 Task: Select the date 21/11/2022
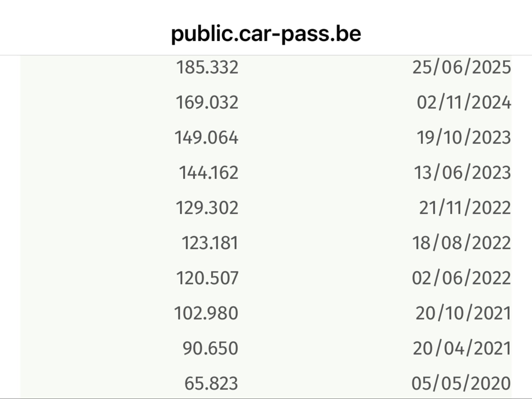click(465, 208)
